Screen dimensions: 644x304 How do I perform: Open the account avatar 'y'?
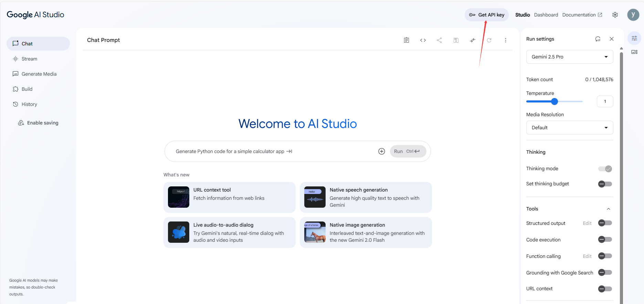[633, 15]
